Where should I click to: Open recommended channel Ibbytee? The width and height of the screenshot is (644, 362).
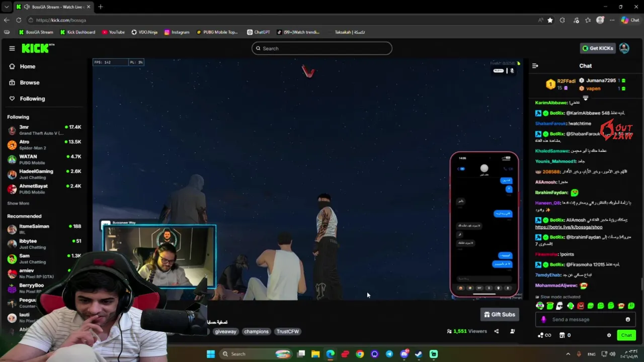44,244
